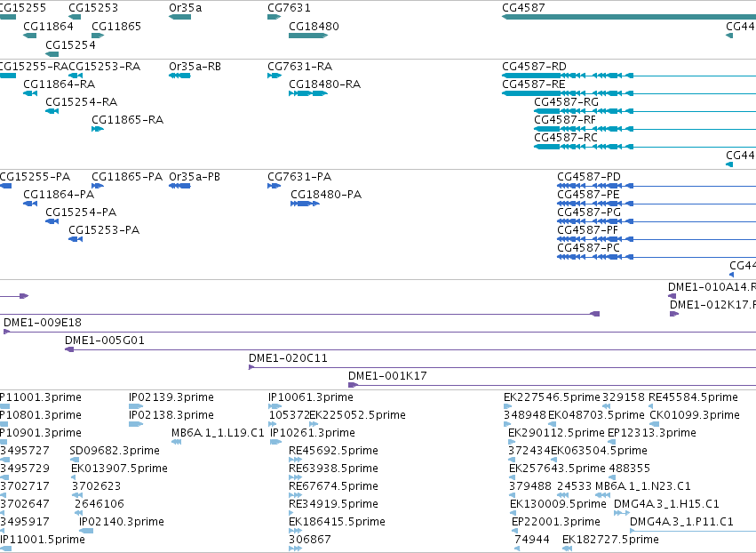Open the CK01099.3prime EST label
This screenshot has height=553, width=756.
[695, 415]
